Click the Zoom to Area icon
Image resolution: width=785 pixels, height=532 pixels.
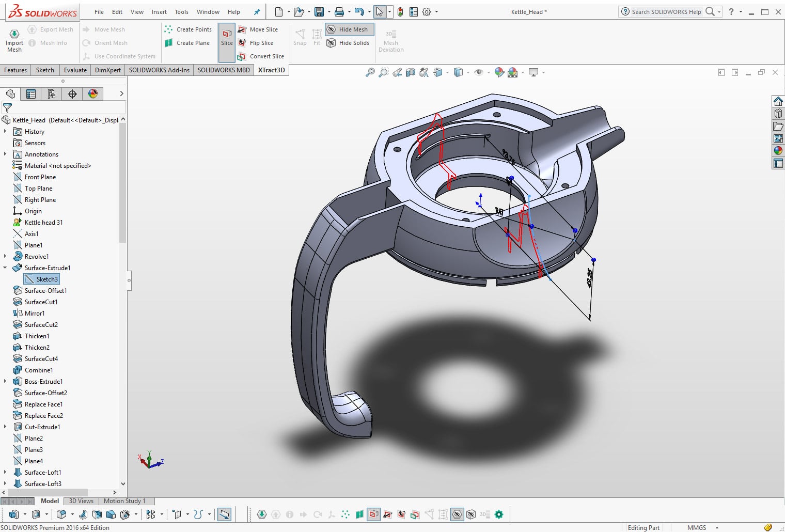pos(383,72)
